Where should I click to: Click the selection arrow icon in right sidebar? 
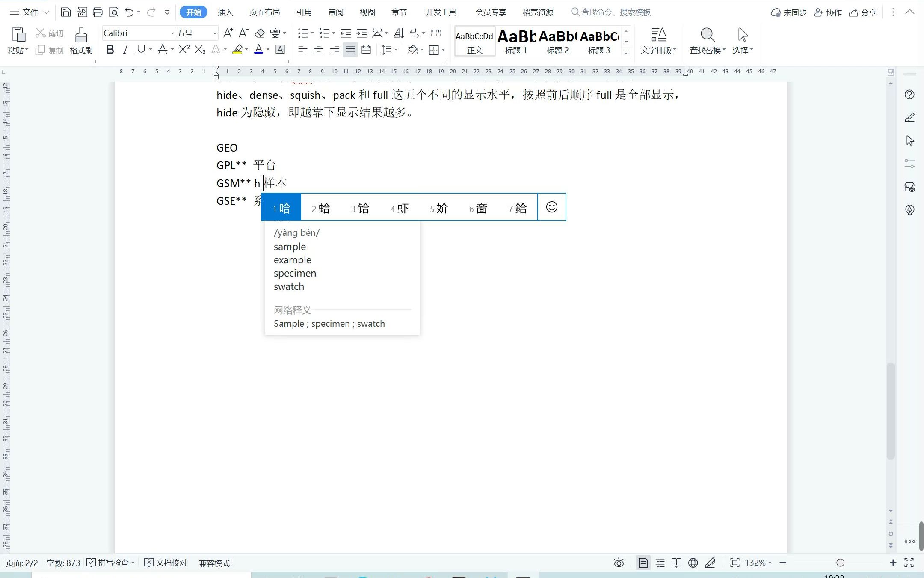(909, 140)
